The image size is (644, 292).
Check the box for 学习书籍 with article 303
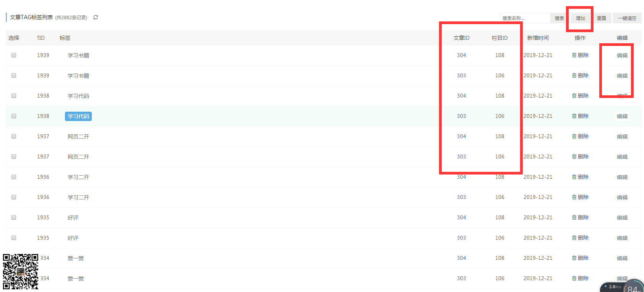click(x=14, y=75)
